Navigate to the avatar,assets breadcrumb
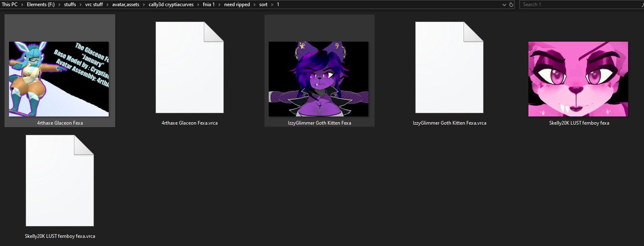Screen dimensions: 644x246 click(126, 4)
